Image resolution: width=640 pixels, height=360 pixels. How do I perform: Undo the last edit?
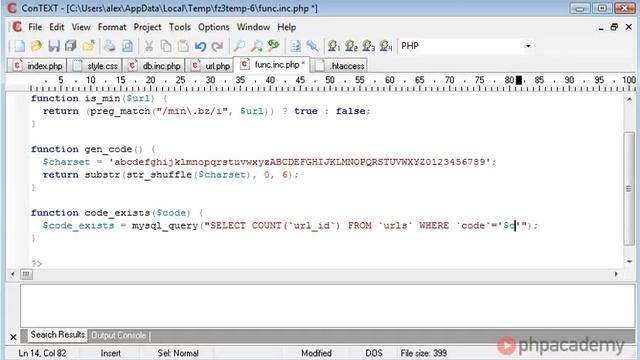[200, 46]
